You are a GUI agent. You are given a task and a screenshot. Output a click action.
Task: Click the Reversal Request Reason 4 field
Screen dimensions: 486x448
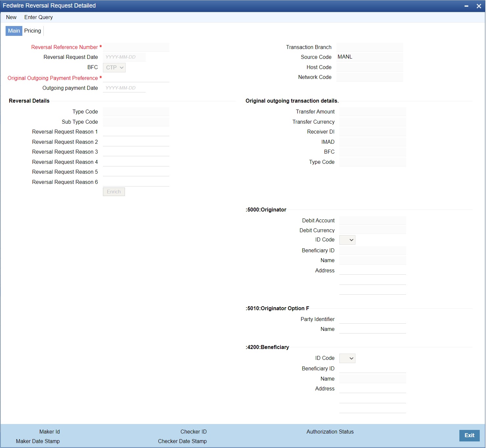136,162
